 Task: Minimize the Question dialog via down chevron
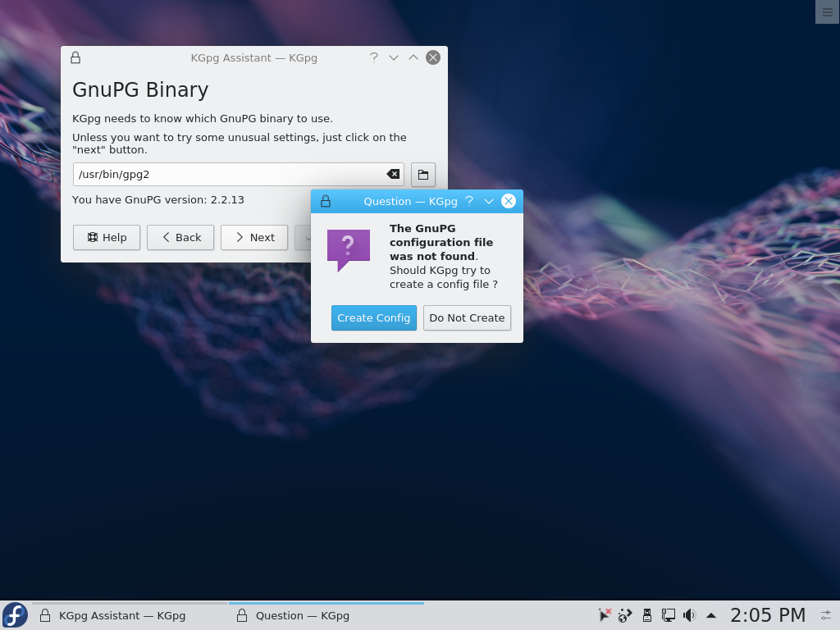[489, 202]
